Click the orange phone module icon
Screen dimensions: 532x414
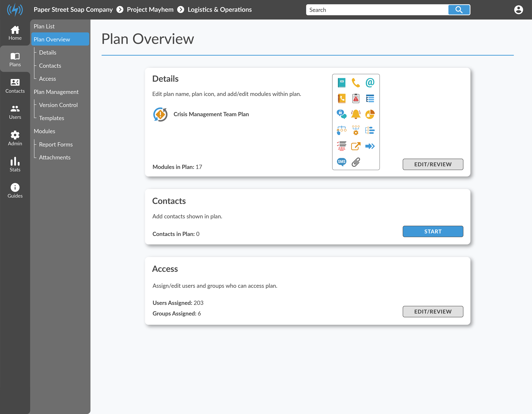(356, 83)
